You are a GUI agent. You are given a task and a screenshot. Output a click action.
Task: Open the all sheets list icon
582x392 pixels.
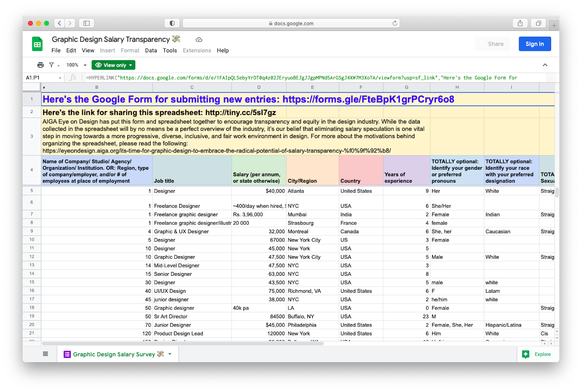point(45,354)
